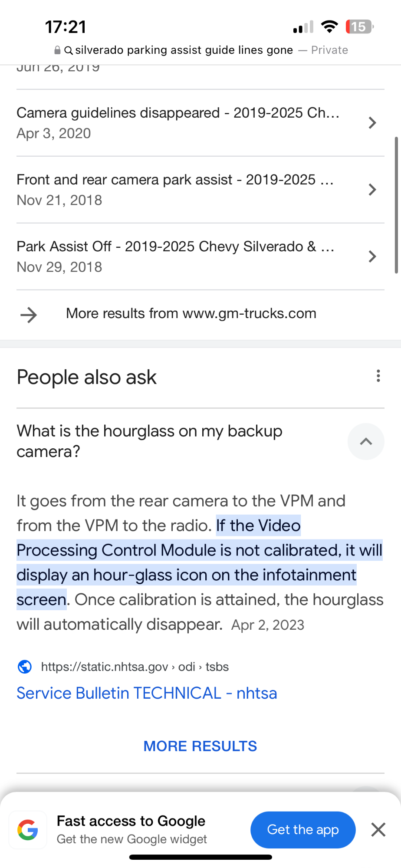Open Front and rear camera park assist chevron

pos(372,190)
